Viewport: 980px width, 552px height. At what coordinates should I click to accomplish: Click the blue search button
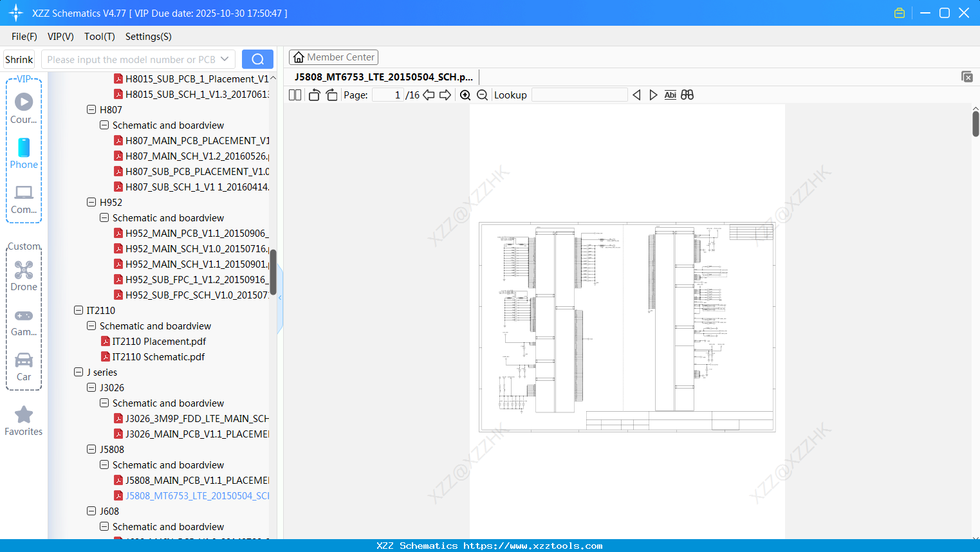coord(257,59)
